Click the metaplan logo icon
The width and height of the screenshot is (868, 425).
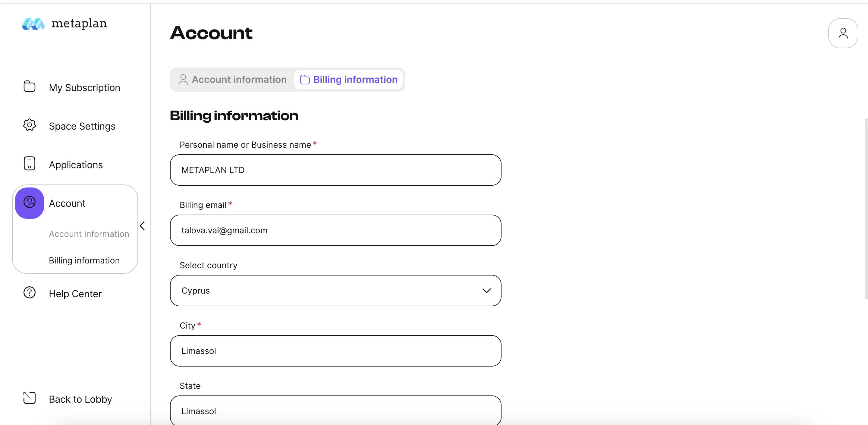[x=33, y=24]
